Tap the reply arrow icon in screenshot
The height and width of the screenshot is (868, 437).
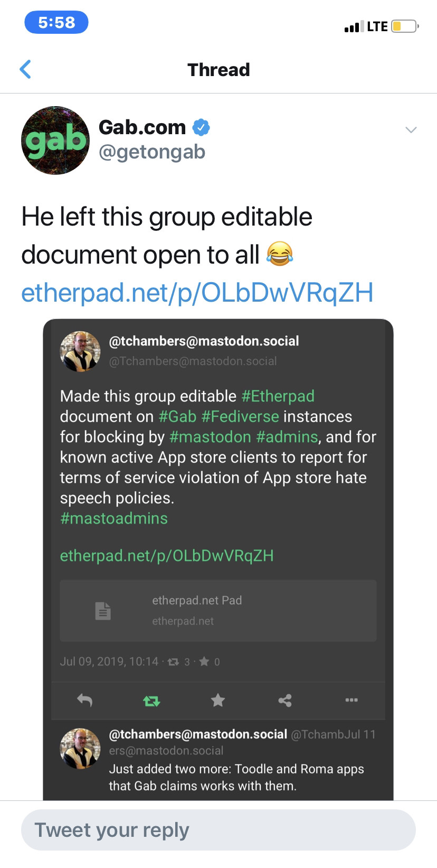(84, 701)
